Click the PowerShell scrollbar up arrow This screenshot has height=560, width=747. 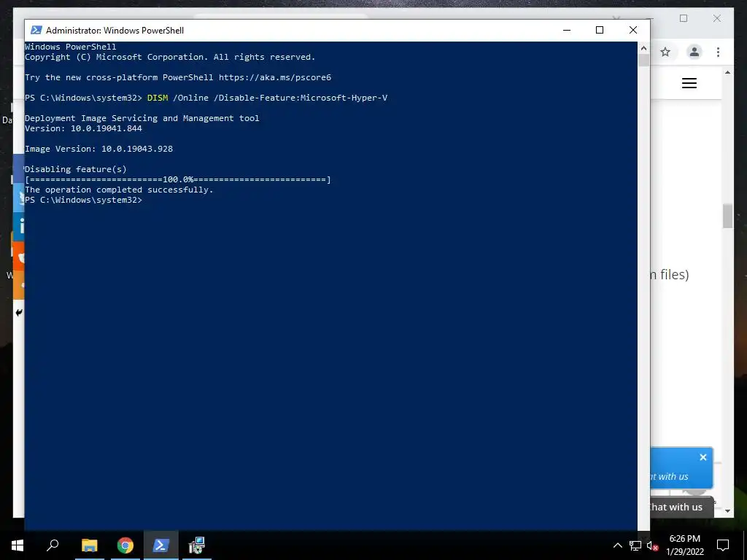[x=643, y=47]
